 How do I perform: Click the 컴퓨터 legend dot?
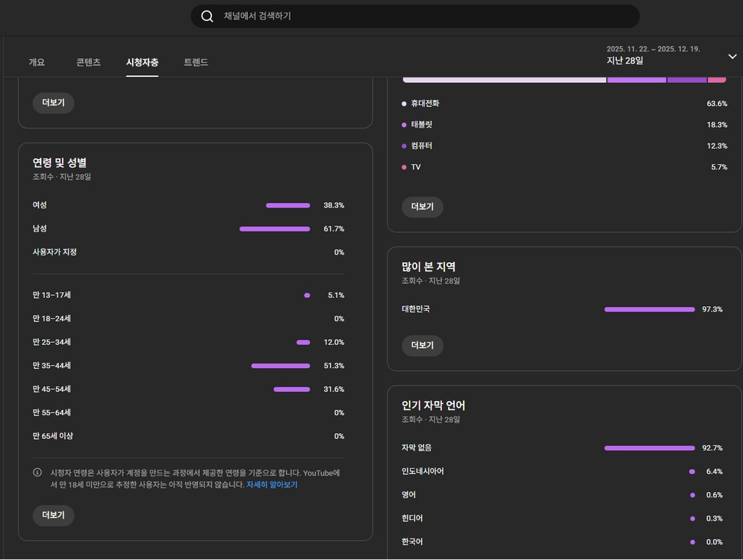[x=404, y=146]
